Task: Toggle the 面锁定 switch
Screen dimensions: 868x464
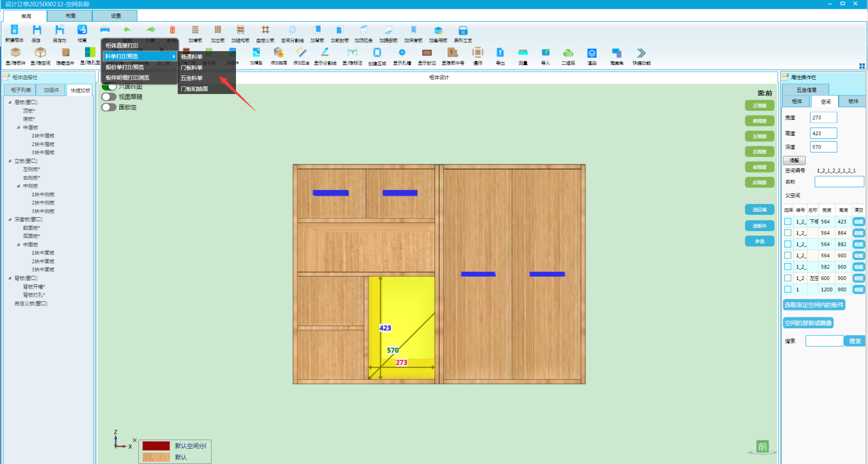Action: tap(109, 107)
